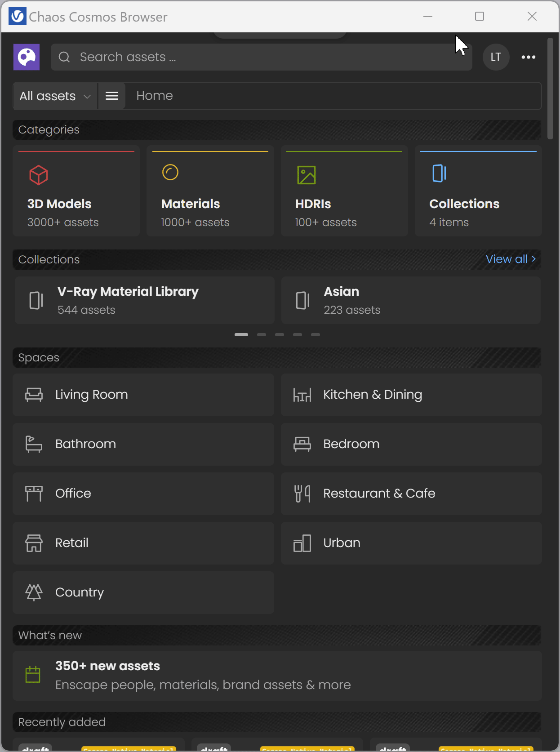The height and width of the screenshot is (752, 560).
Task: Click the Retail storefront icon
Action: point(34,543)
